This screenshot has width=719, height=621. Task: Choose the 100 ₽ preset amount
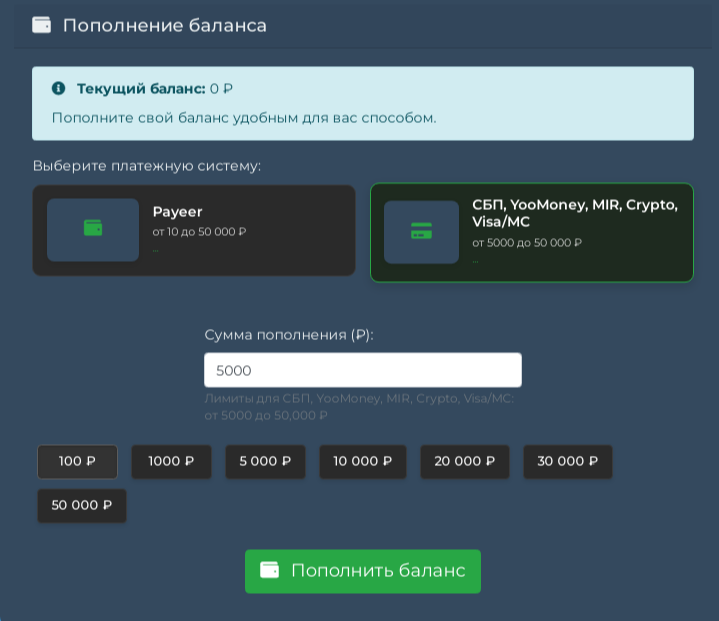(x=77, y=461)
